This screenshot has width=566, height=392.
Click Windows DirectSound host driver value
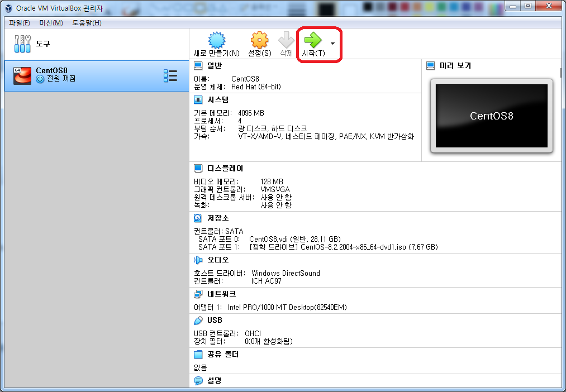(x=286, y=273)
